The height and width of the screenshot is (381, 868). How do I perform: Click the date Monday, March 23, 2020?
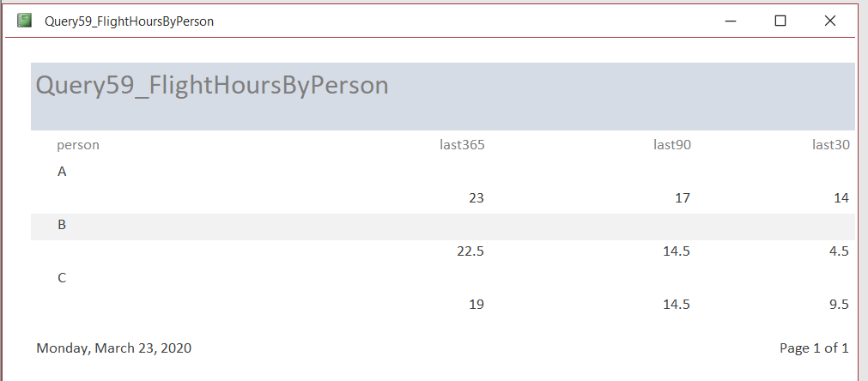pyautogui.click(x=114, y=348)
